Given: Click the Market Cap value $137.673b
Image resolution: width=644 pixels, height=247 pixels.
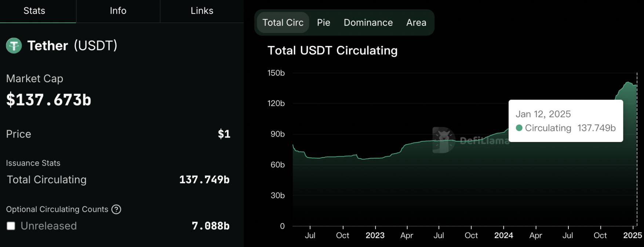Looking at the screenshot, I should pyautogui.click(x=48, y=100).
